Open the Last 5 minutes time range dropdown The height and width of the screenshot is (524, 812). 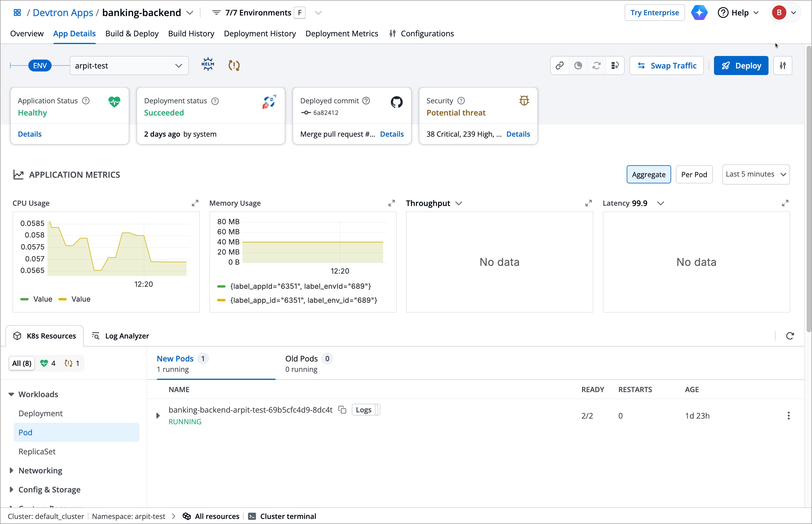pyautogui.click(x=755, y=174)
